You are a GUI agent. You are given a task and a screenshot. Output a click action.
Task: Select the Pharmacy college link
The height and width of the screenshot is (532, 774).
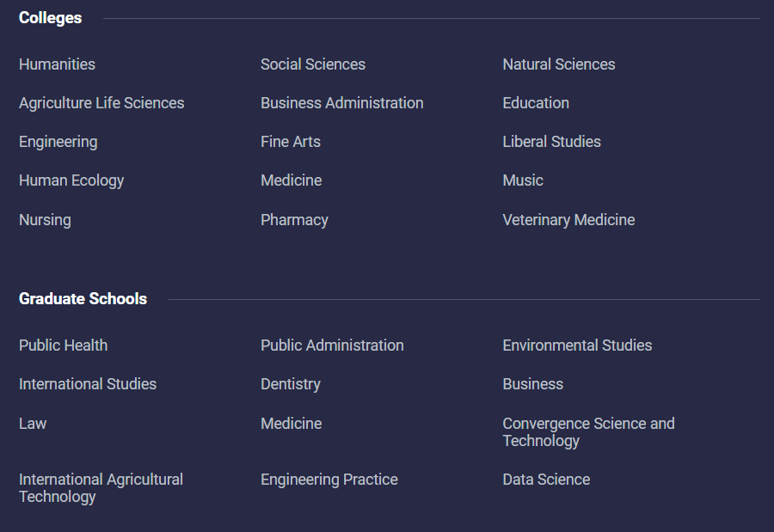pyautogui.click(x=294, y=220)
